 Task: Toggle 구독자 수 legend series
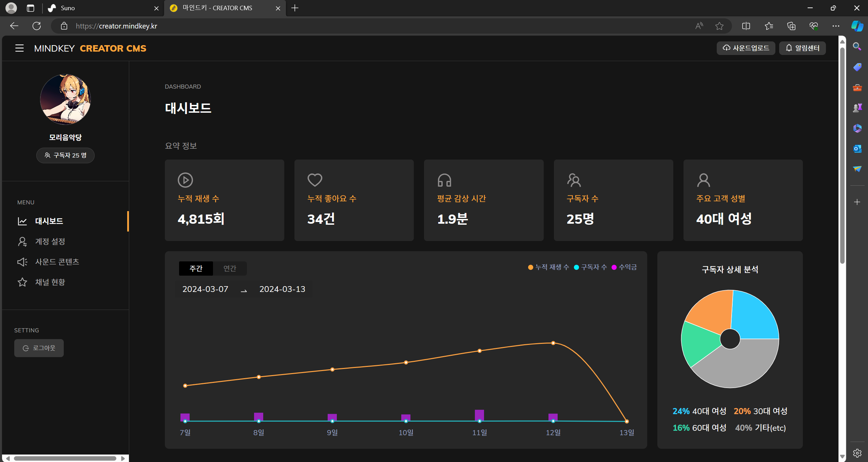590,267
